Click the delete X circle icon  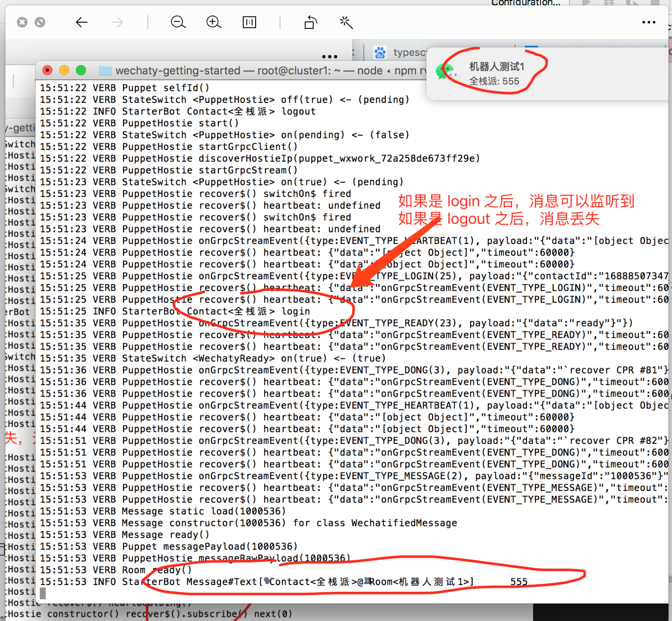(x=22, y=22)
